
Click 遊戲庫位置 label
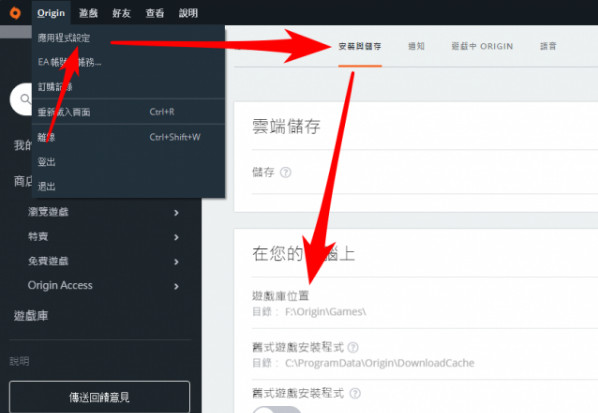(280, 296)
